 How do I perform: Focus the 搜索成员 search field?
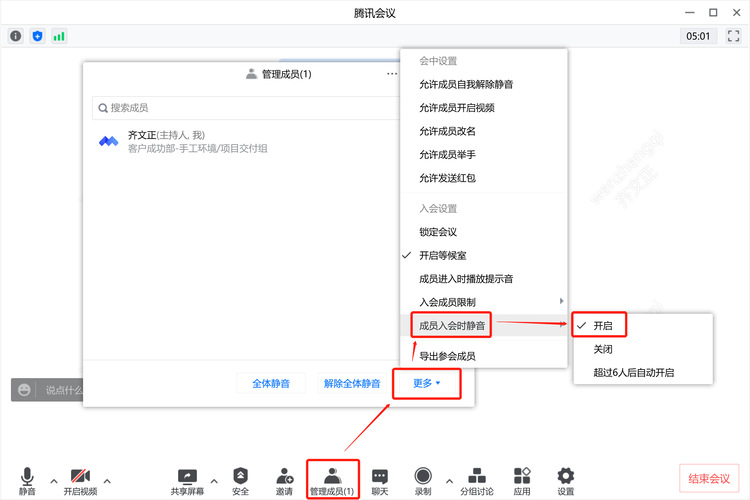(x=246, y=108)
